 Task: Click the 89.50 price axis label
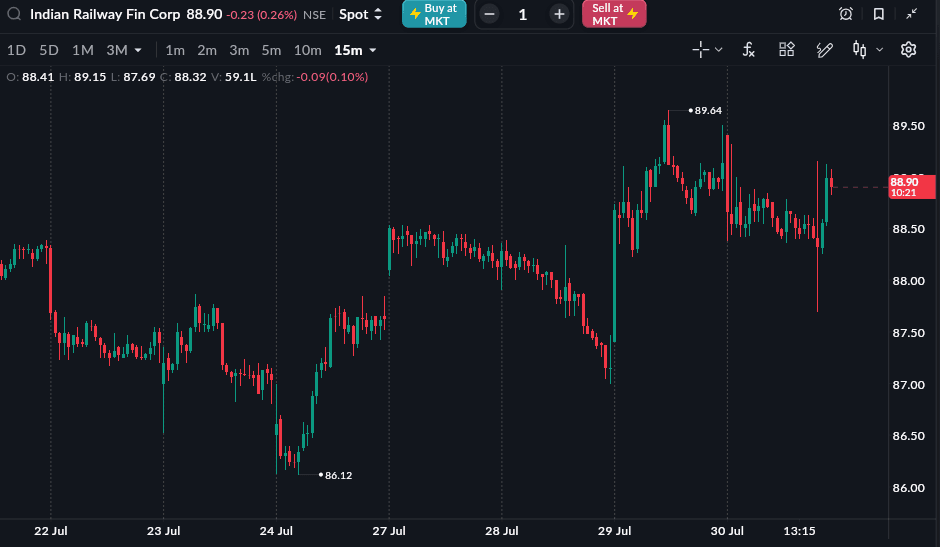tap(908, 126)
